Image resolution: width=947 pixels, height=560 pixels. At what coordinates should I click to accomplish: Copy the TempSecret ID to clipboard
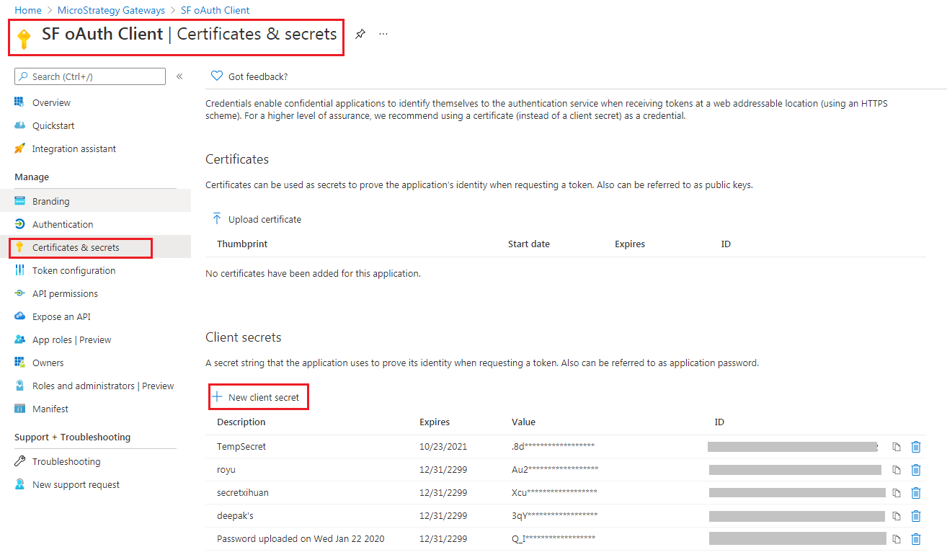(x=897, y=447)
